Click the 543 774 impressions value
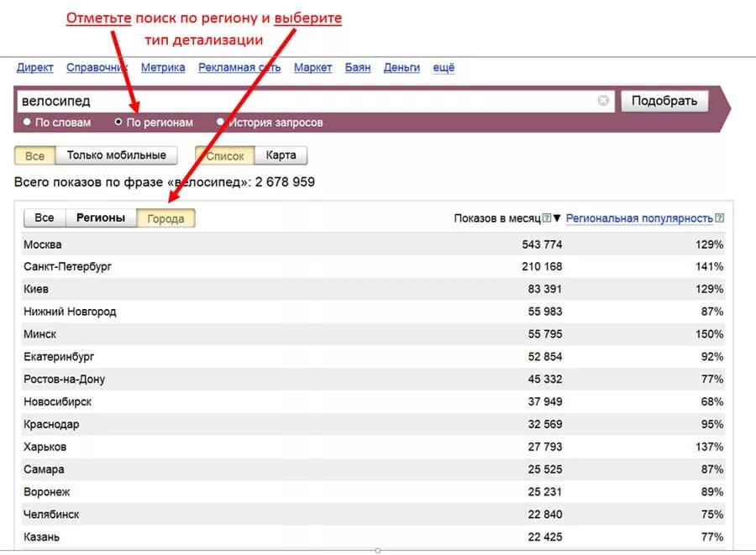 coord(542,244)
